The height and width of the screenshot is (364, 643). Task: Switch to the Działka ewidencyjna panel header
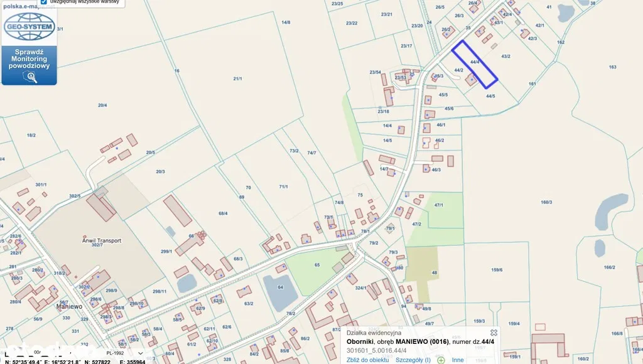(374, 333)
